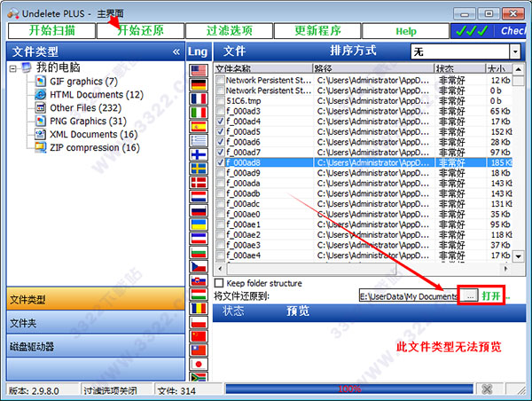This screenshot has height=401, width=532.
Task: Switch to the Japanese flag language
Action: tap(199, 365)
